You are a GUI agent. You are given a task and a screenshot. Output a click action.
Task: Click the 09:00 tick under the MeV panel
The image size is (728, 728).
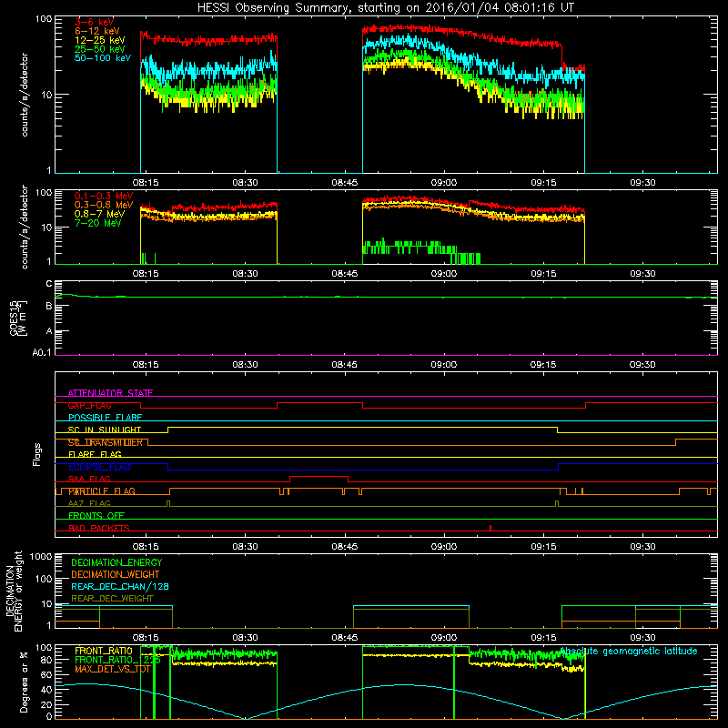444,274
